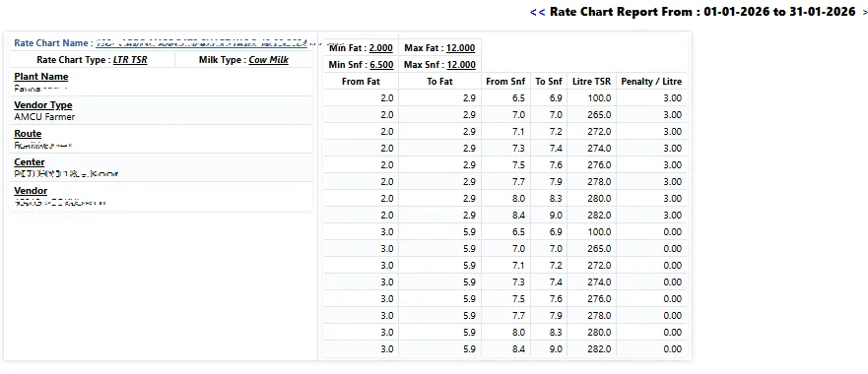Click Litre TSR 272.0 in the From Fat 2.0 group

pos(600,131)
